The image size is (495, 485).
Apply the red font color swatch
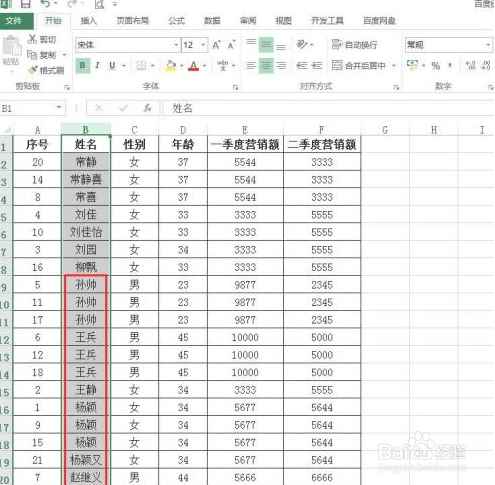click(x=194, y=66)
